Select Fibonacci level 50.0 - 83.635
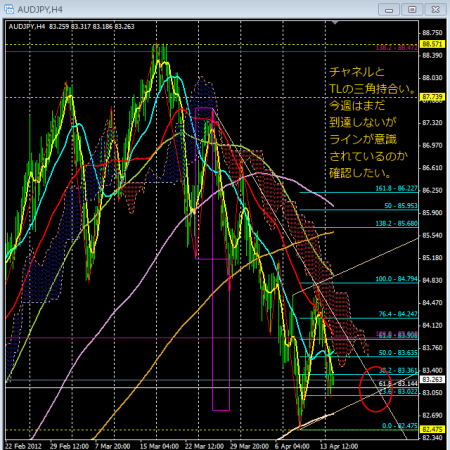450x450 pixels. [x=398, y=353]
